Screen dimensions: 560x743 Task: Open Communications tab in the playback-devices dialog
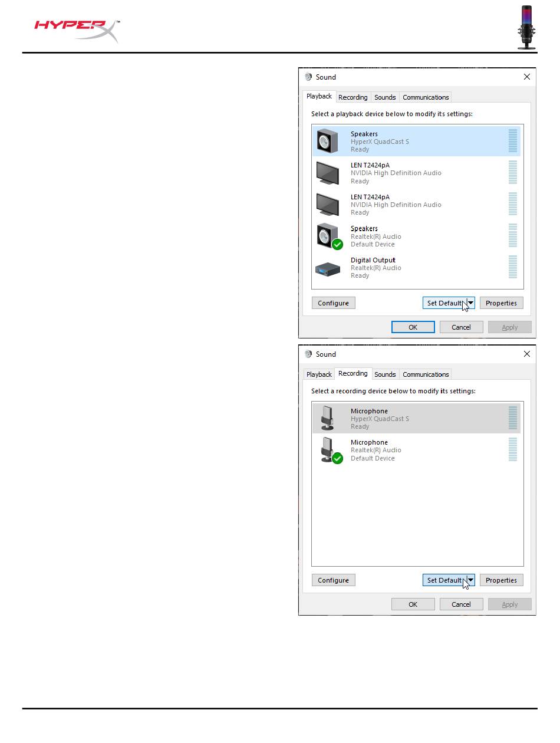(x=426, y=97)
